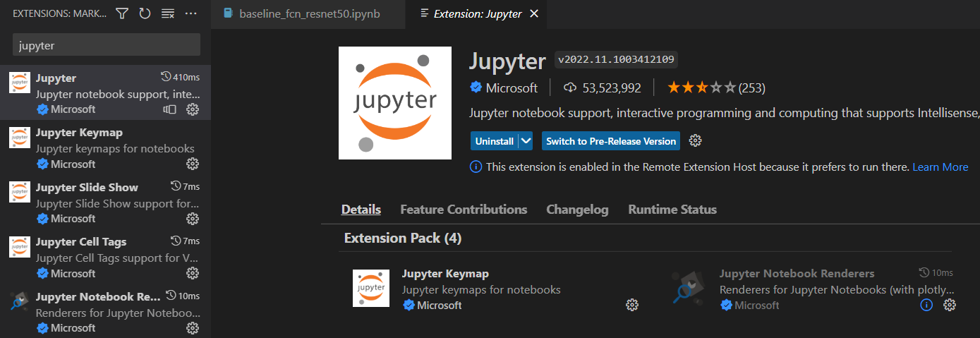The image size is (980, 338).
Task: Open the Changelog tab
Action: coord(577,210)
